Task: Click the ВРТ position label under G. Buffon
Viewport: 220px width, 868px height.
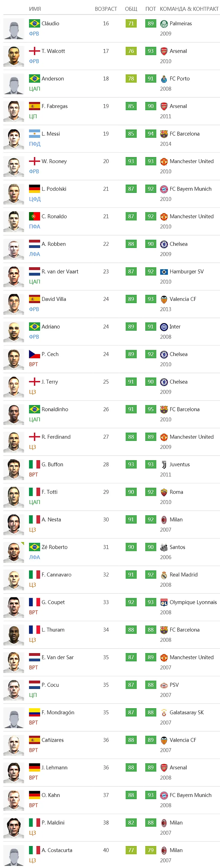Action: [x=33, y=474]
